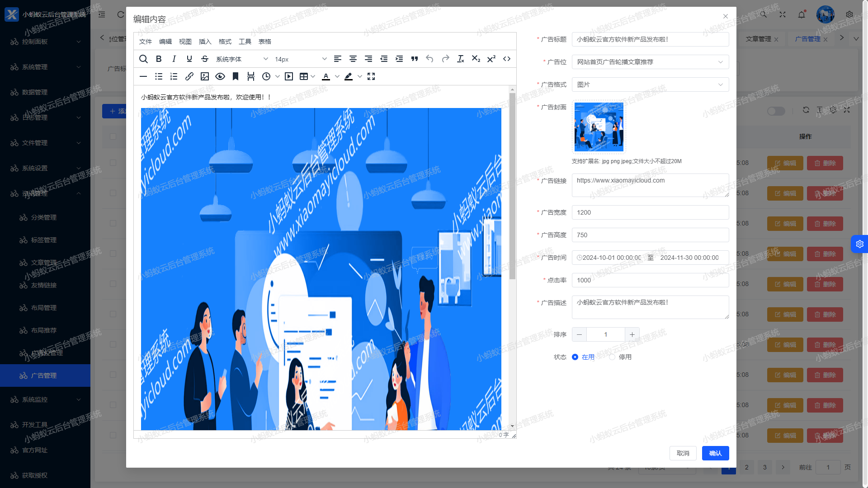
Task: Insert blockquote in editor
Action: click(x=415, y=59)
